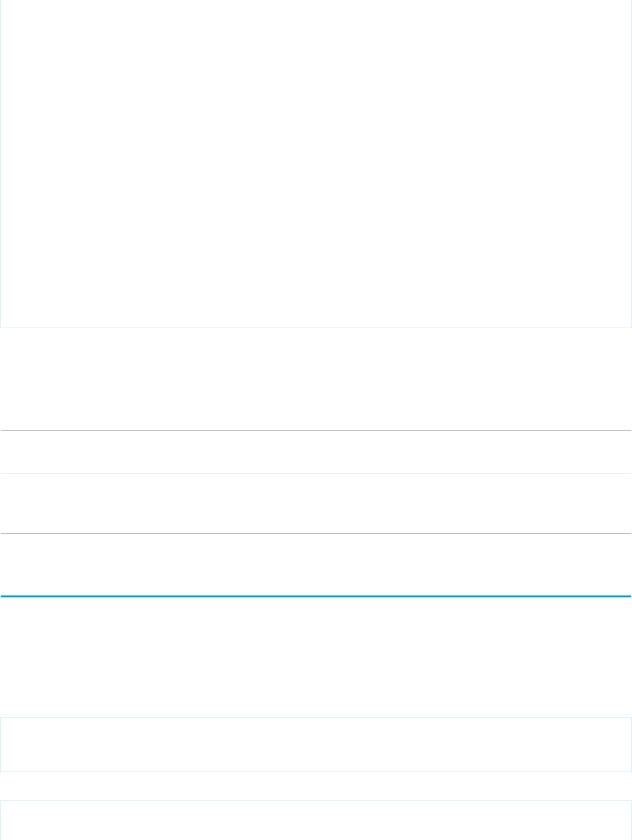Click the third thin gray horizontal line

click(316, 533)
